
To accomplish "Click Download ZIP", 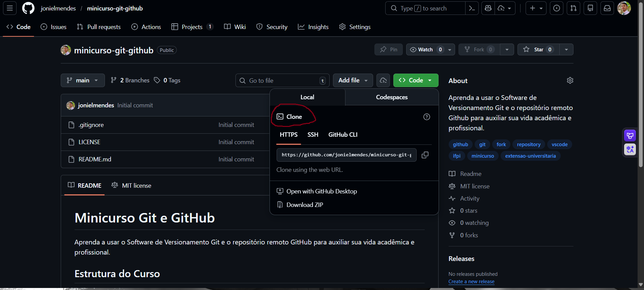I will pyautogui.click(x=304, y=205).
